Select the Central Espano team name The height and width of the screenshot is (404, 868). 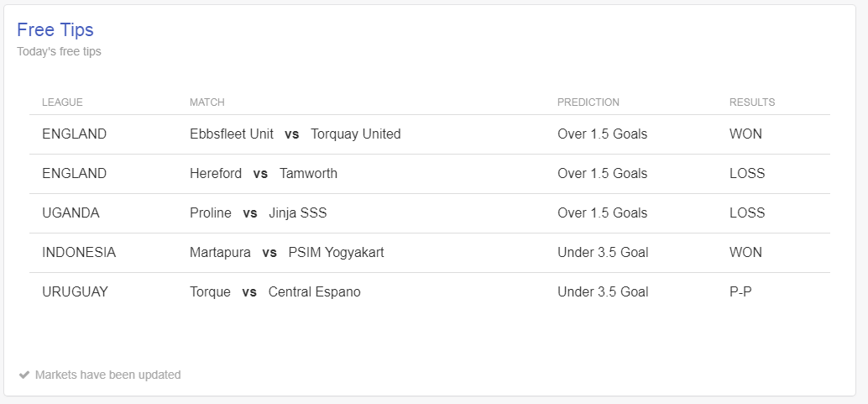pos(315,291)
